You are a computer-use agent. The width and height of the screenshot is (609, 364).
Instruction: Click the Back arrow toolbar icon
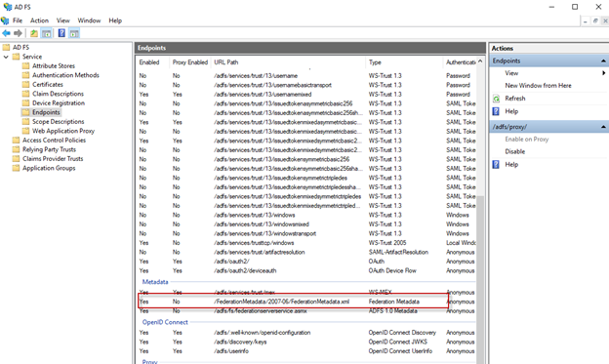tap(6, 33)
